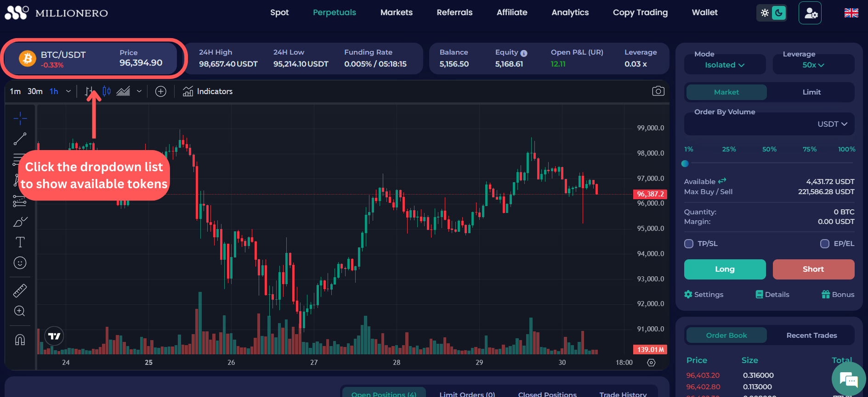Switch to the Limit order tab
The image size is (868, 397).
(x=811, y=92)
